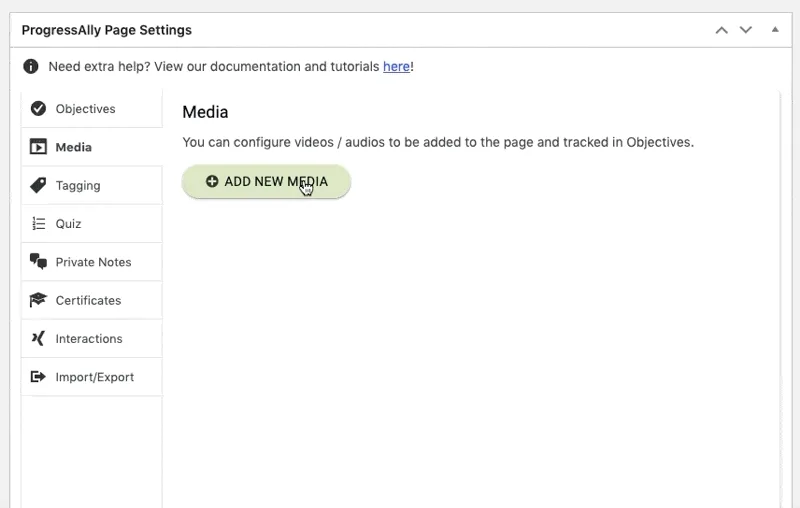Click the Import/Export arrow icon
Image resolution: width=800 pixels, height=508 pixels.
[38, 377]
